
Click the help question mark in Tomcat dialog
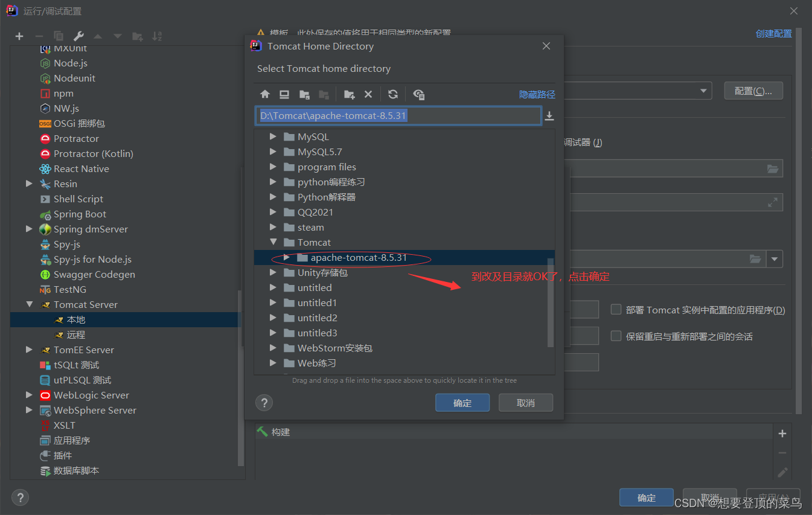(264, 402)
